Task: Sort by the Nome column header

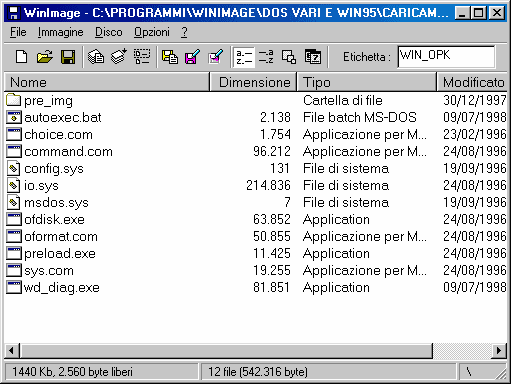Action: click(107, 82)
